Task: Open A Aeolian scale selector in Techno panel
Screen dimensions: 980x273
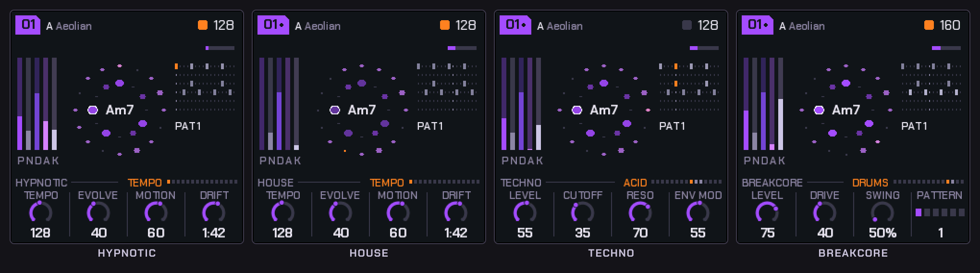Action: (560, 26)
